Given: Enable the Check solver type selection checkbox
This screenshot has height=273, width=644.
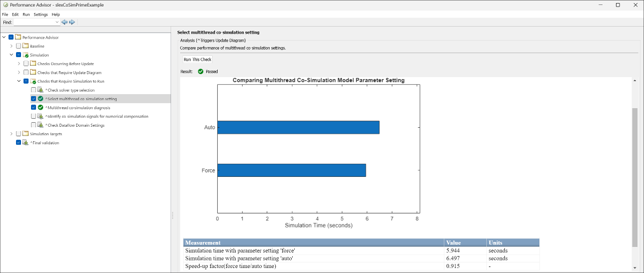Looking at the screenshot, I should point(34,90).
